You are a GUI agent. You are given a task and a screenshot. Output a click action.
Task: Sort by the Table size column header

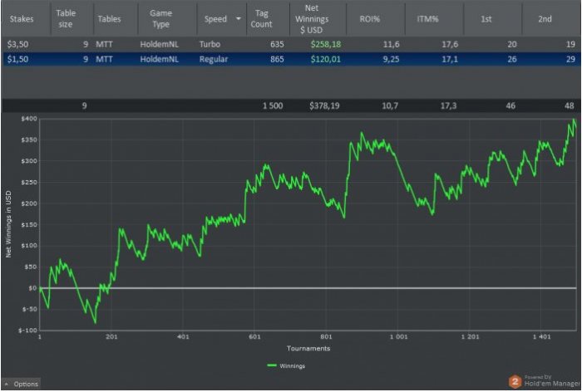(66, 18)
